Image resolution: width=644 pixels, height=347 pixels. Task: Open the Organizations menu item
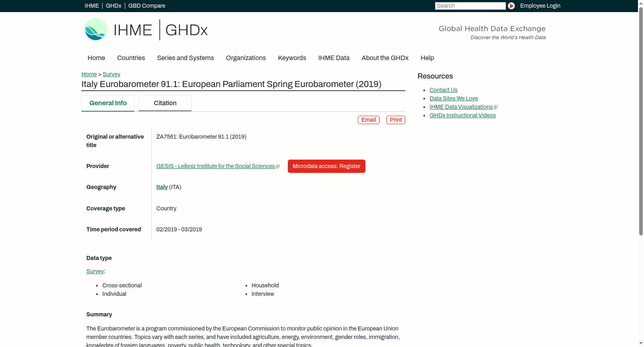[246, 58]
